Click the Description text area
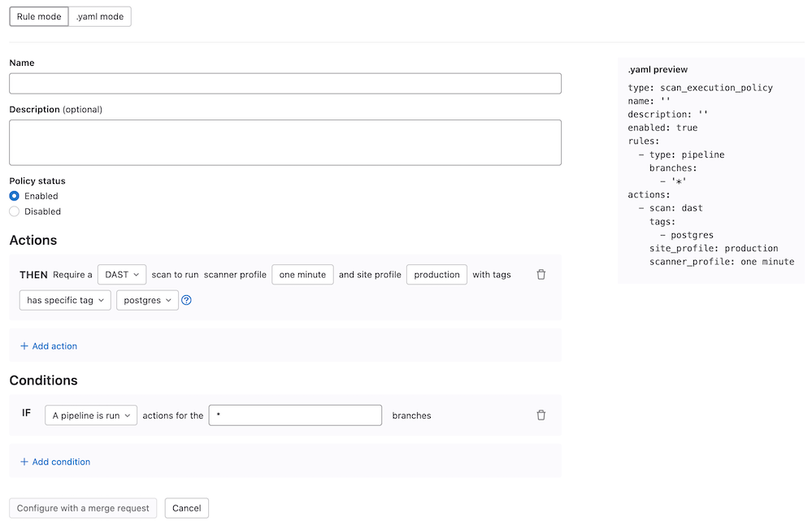Image resolution: width=812 pixels, height=526 pixels. point(284,141)
